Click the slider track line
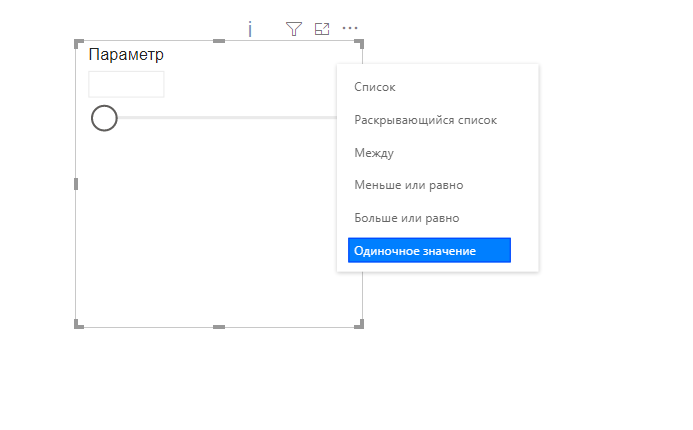Image resolution: width=693 pixels, height=430 pixels. tap(227, 118)
